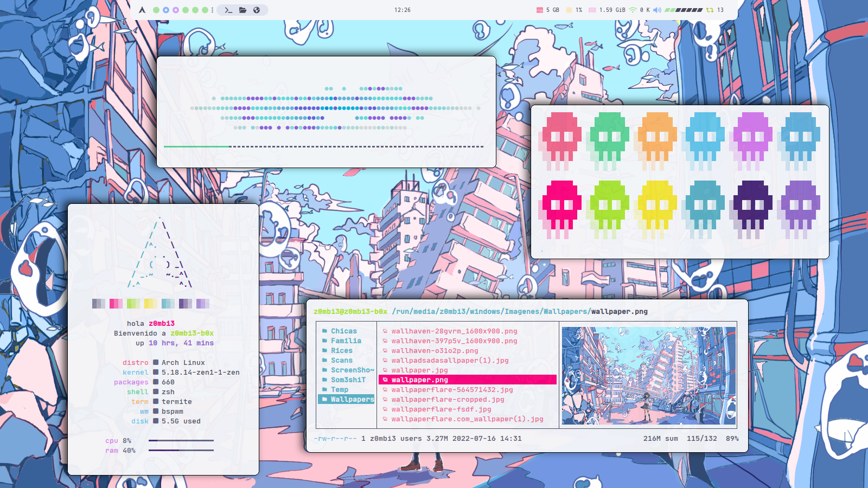Seek the music visualizer progress bar
This screenshot has height=488, width=868.
(323, 146)
